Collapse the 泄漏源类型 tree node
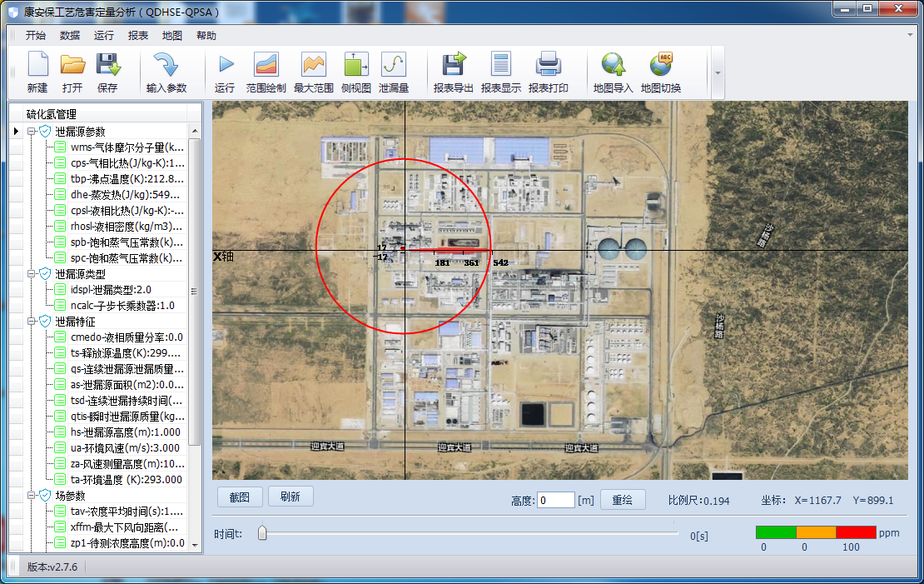 coord(32,274)
